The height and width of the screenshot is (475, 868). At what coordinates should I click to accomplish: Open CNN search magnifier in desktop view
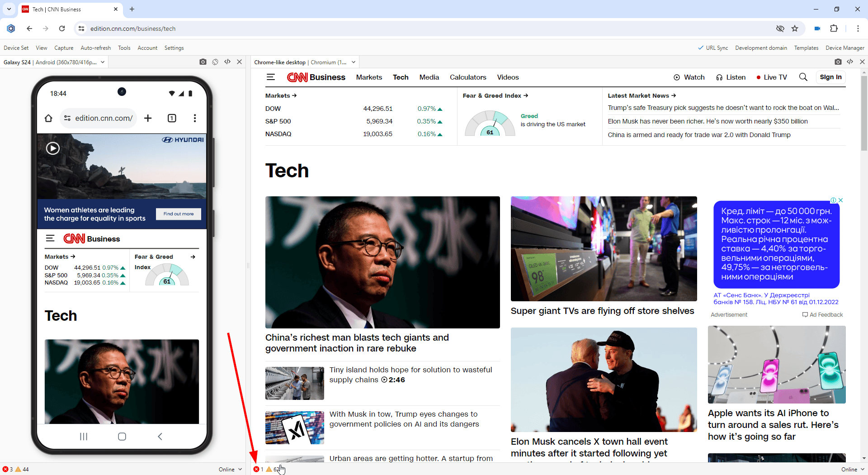coord(803,77)
